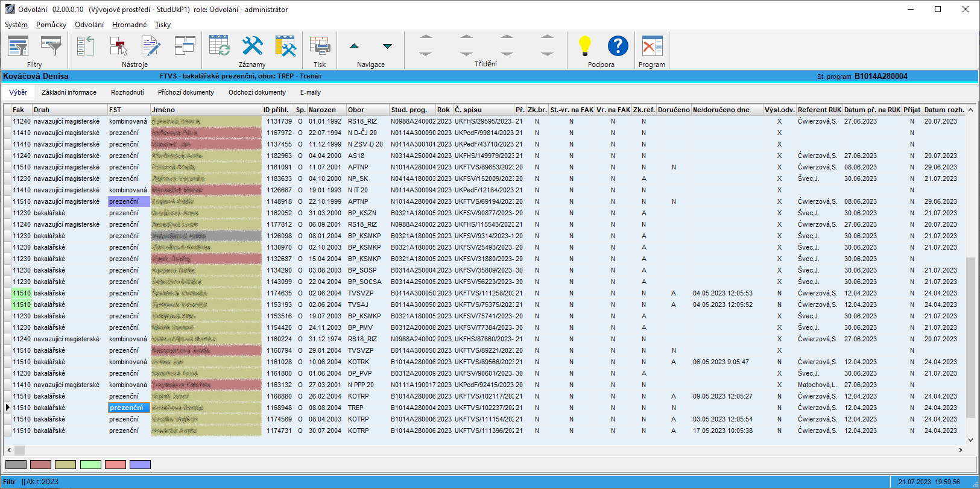The image size is (980, 489).
Task: Click the Jméno column header
Action: point(163,110)
